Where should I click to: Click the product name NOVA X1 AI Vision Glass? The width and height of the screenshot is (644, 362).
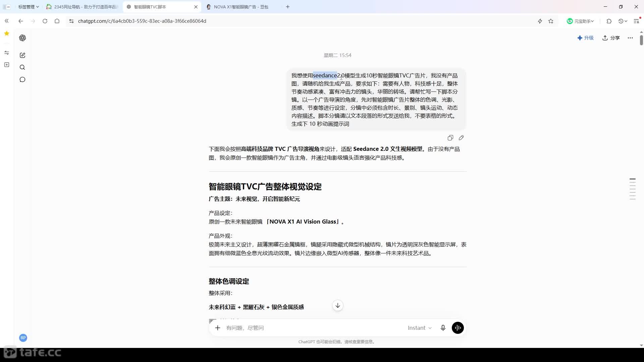pos(303,222)
